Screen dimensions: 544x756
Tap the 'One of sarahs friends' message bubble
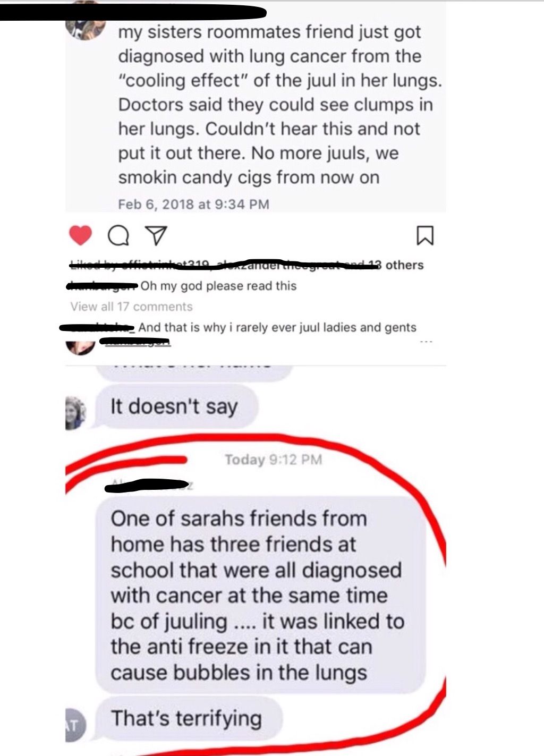click(260, 595)
